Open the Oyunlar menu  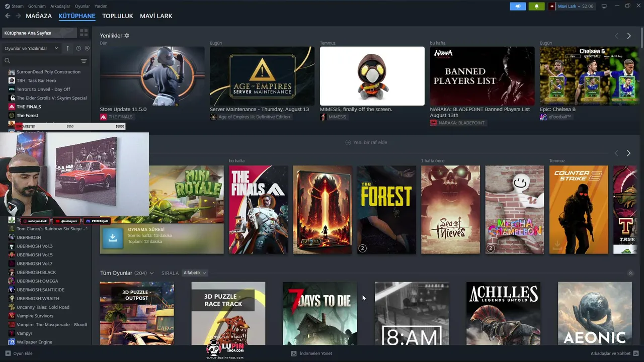click(x=83, y=6)
